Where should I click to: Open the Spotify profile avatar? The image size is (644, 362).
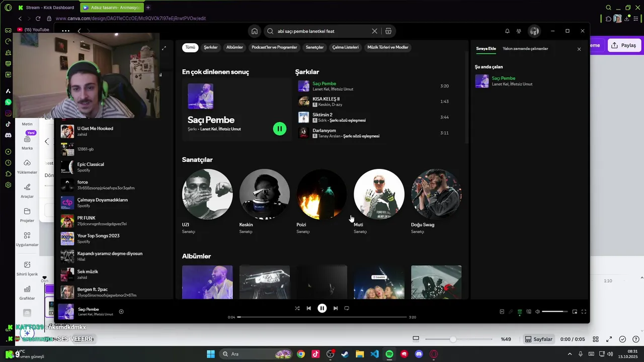(534, 31)
